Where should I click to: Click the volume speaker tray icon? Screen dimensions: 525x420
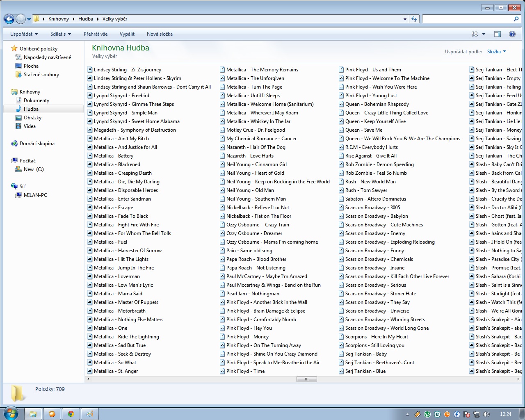coord(486,414)
